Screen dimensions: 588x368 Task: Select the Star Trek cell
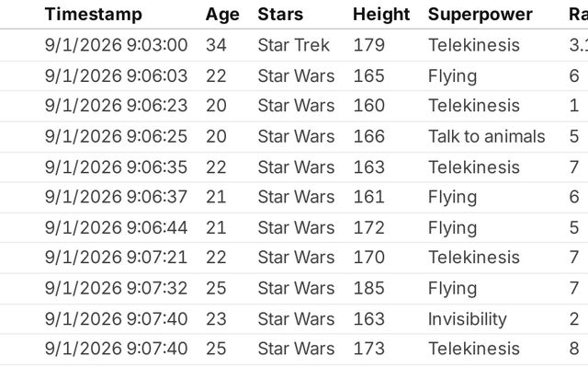(x=294, y=45)
